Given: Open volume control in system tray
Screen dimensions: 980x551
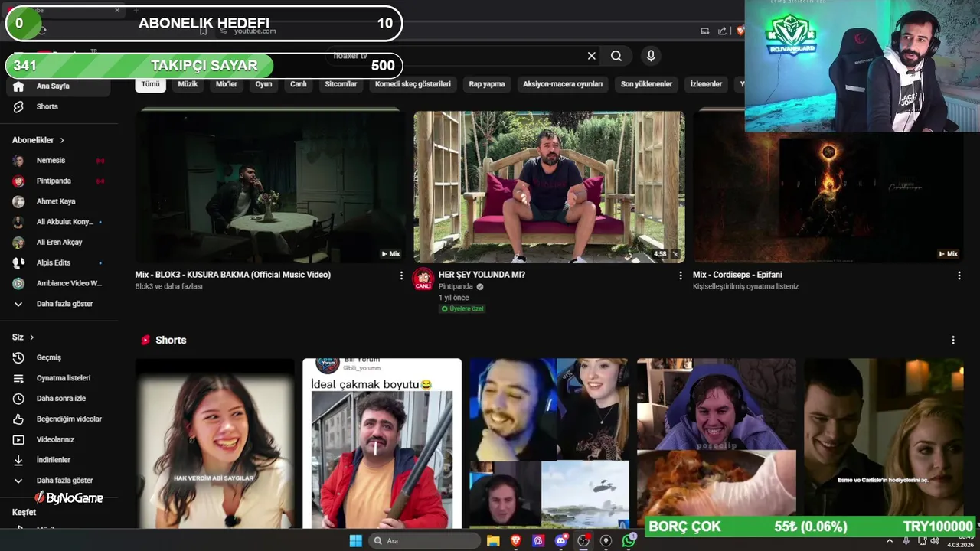Looking at the screenshot, I should (934, 541).
